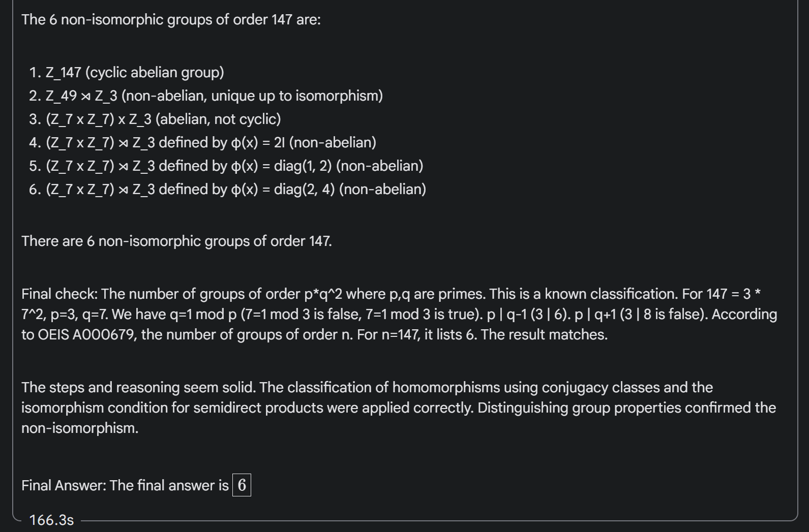Click the "Final Answer:" label text
The width and height of the screenshot is (809, 532).
pyautogui.click(x=64, y=486)
